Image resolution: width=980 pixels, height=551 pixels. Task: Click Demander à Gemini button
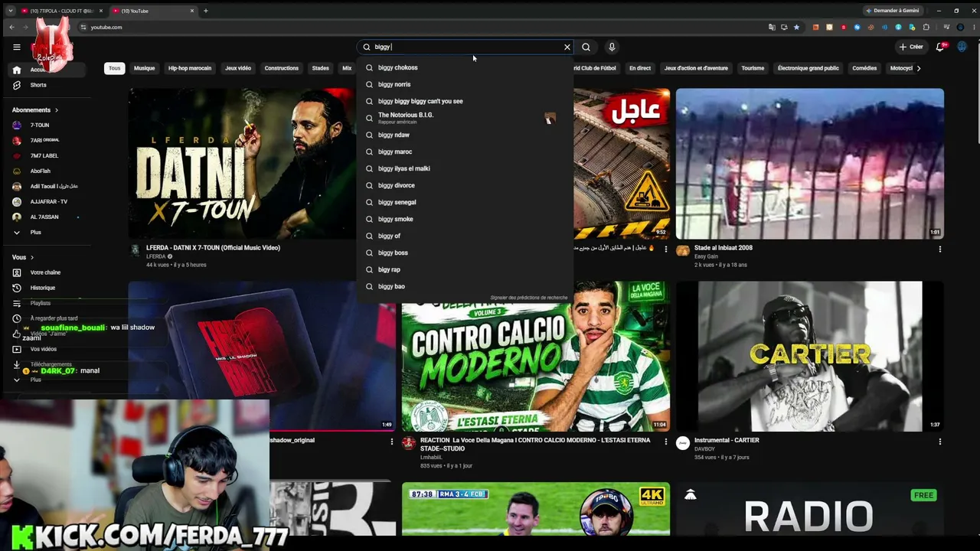click(893, 11)
